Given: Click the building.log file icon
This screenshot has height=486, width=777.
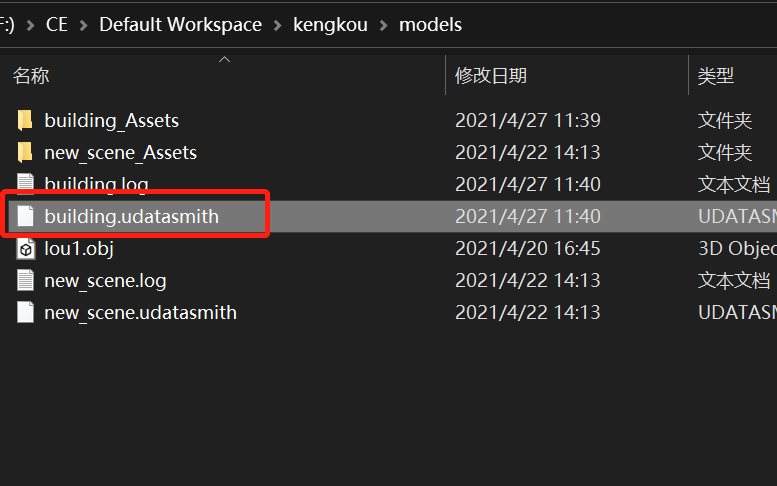Looking at the screenshot, I should pos(25,184).
